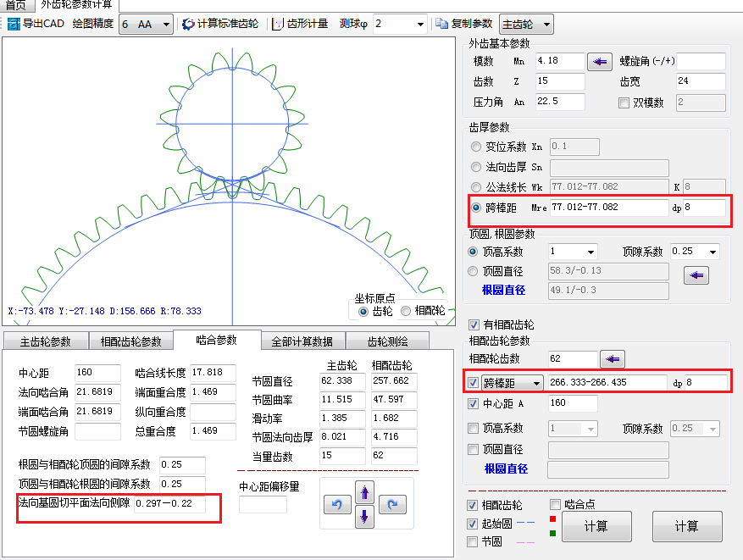743x560 pixels.
Task: Click the 压力角 An input field
Action: tap(560, 102)
